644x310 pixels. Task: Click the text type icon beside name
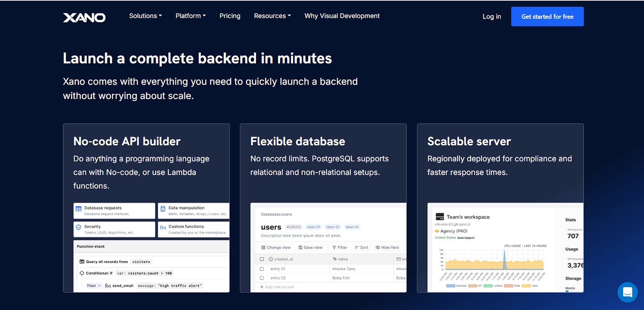click(x=334, y=259)
